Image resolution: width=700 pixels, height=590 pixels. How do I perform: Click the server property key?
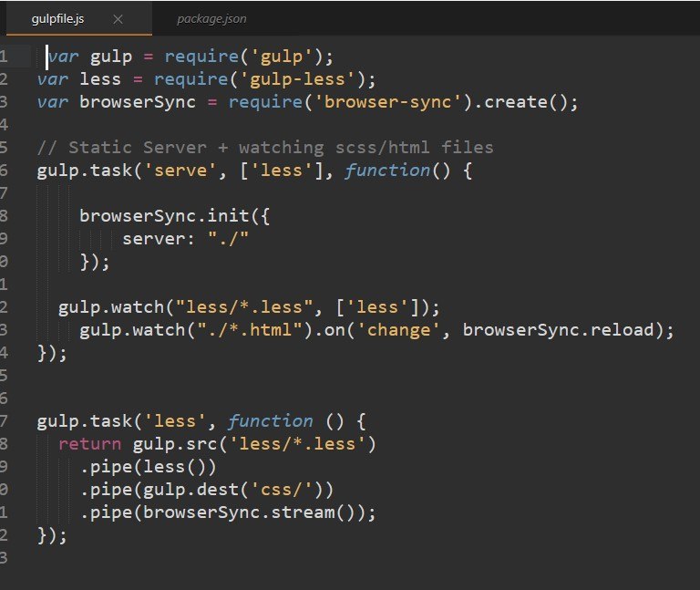click(x=153, y=239)
